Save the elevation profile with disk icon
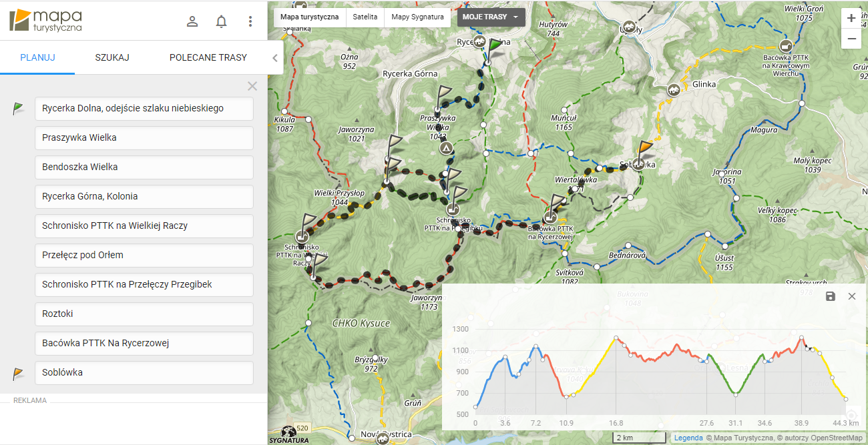 click(831, 296)
